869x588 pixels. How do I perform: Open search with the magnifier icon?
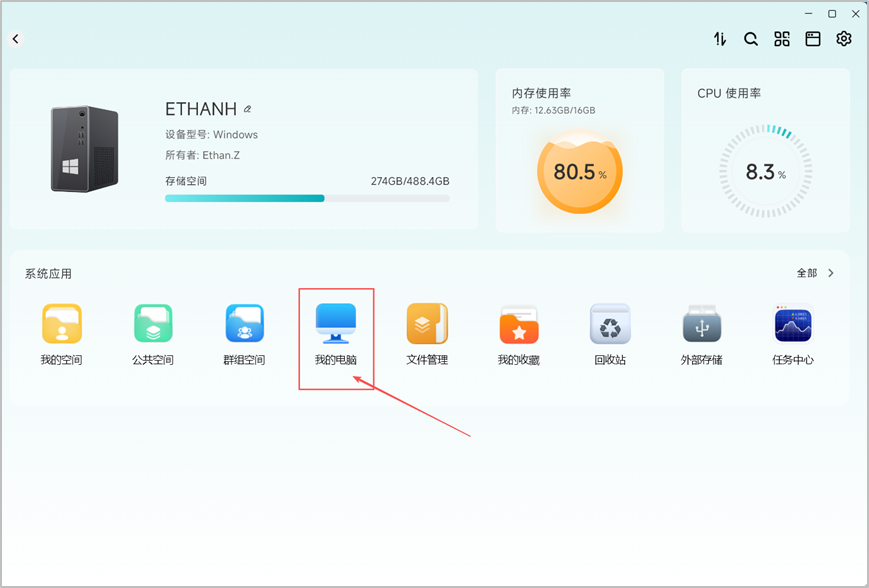click(x=751, y=39)
